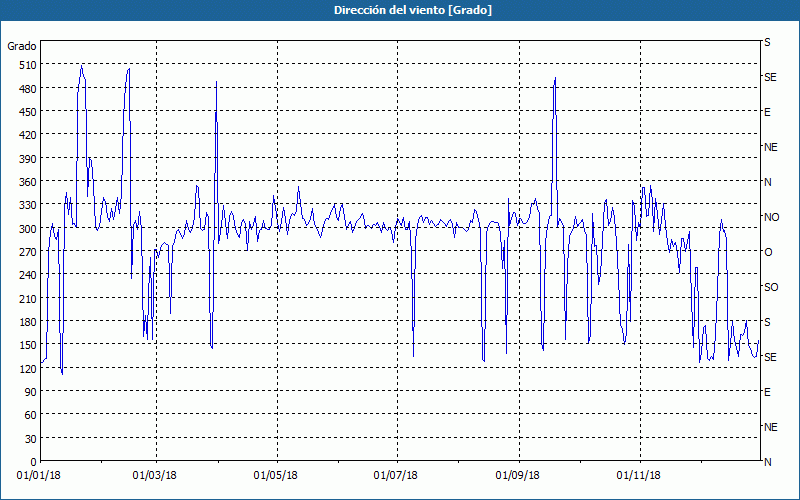The width and height of the screenshot is (800, 500).
Task: Select the 210 tick label
Action: [29, 299]
